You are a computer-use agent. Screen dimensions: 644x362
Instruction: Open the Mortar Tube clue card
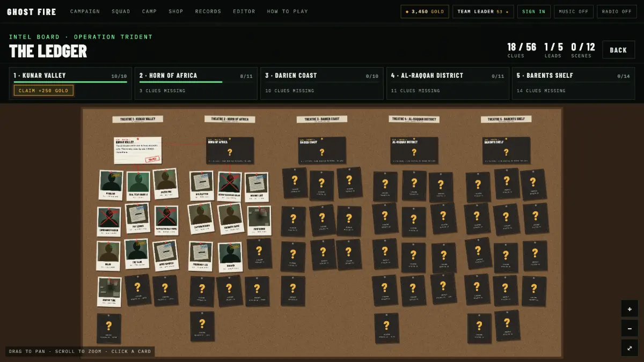(109, 292)
